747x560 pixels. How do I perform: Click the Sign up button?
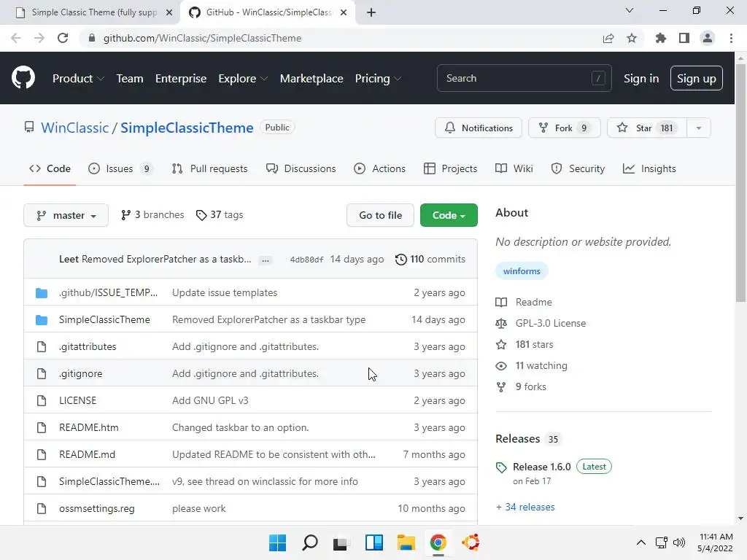point(696,78)
